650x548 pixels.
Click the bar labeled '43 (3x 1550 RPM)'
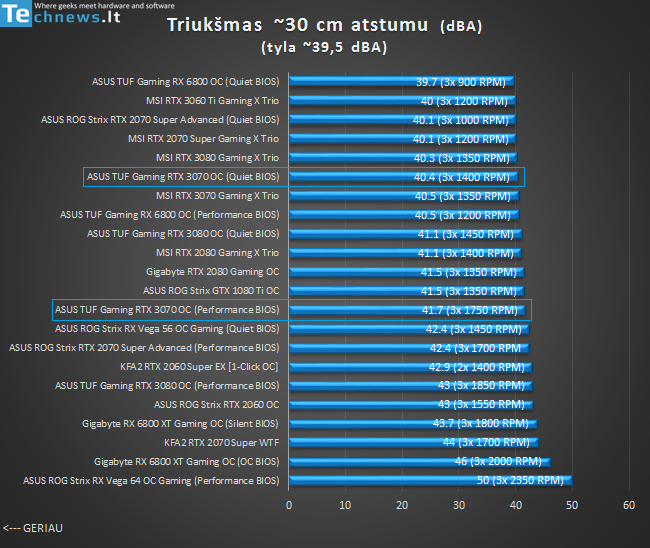(x=411, y=405)
